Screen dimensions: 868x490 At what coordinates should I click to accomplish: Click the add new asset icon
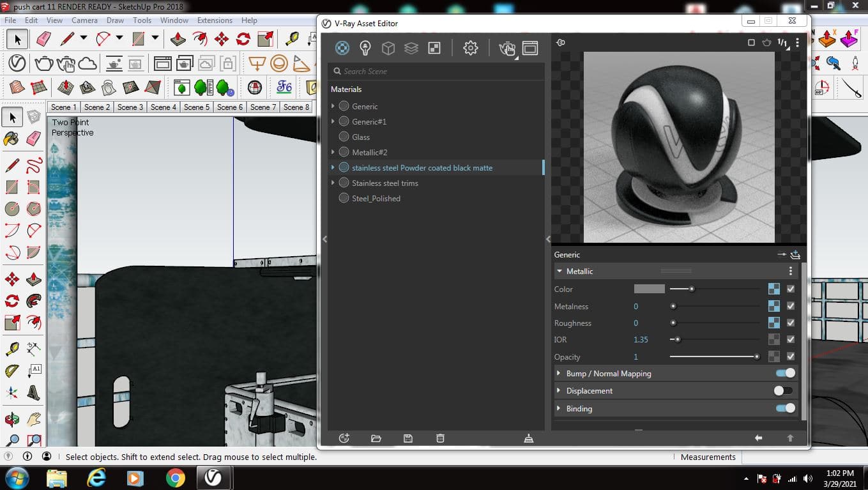[344, 438]
